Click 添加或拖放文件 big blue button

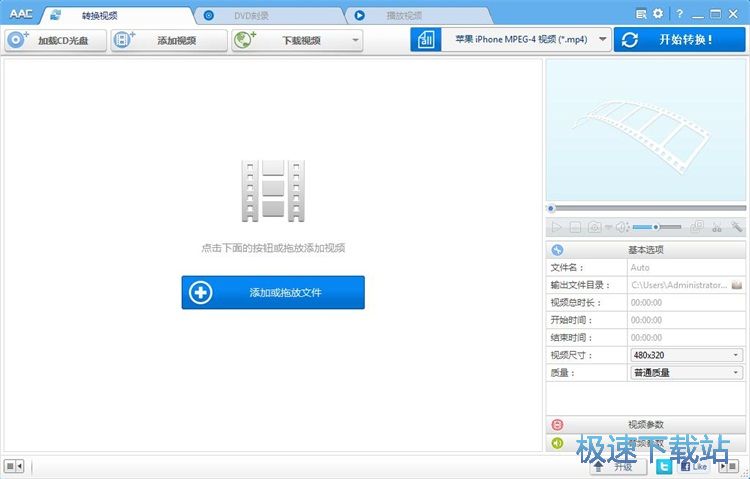click(273, 292)
